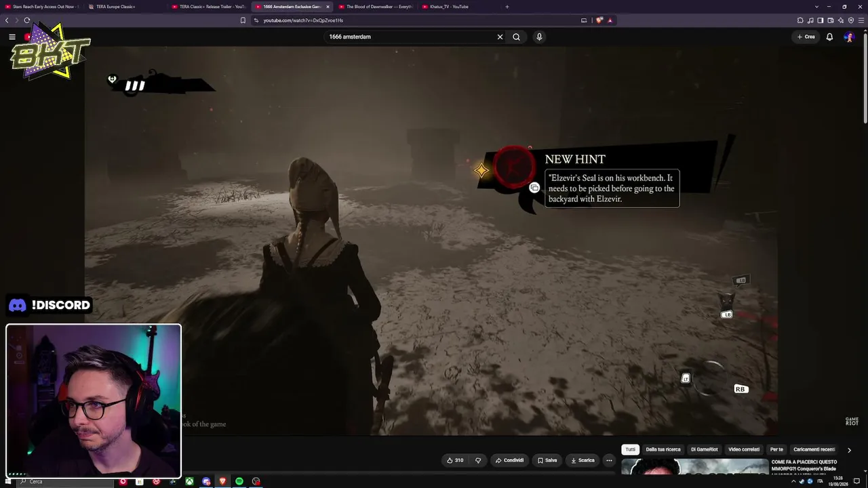Viewport: 868px width, 488px height.
Task: Reload the current page
Action: coord(27,20)
